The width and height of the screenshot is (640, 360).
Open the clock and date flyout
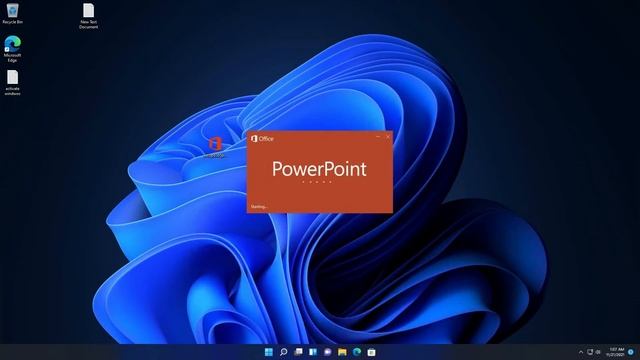click(616, 352)
